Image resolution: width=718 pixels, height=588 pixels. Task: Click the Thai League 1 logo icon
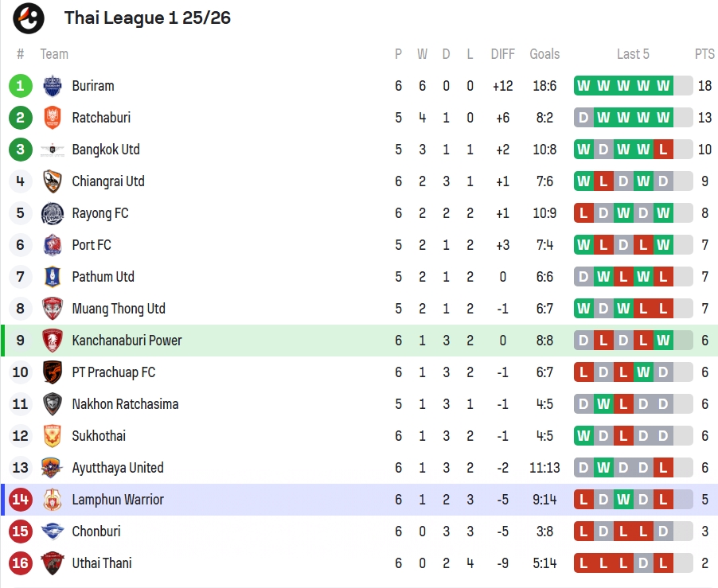pos(29,18)
